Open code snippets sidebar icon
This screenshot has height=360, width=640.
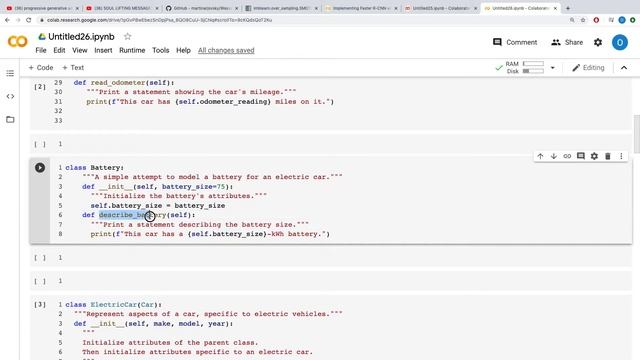[10, 96]
